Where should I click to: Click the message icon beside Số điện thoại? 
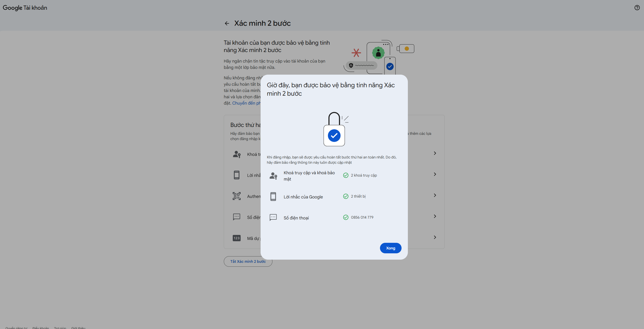(273, 218)
